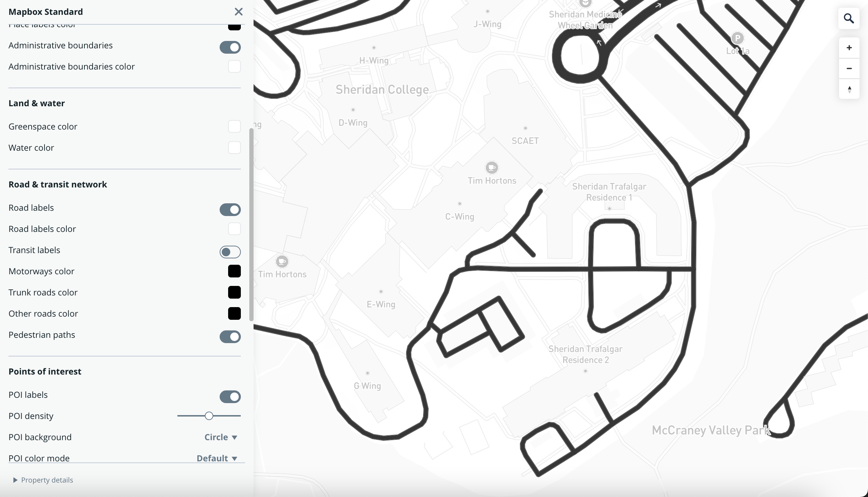
Task: Close the Mapbox Standard panel
Action: point(239,12)
